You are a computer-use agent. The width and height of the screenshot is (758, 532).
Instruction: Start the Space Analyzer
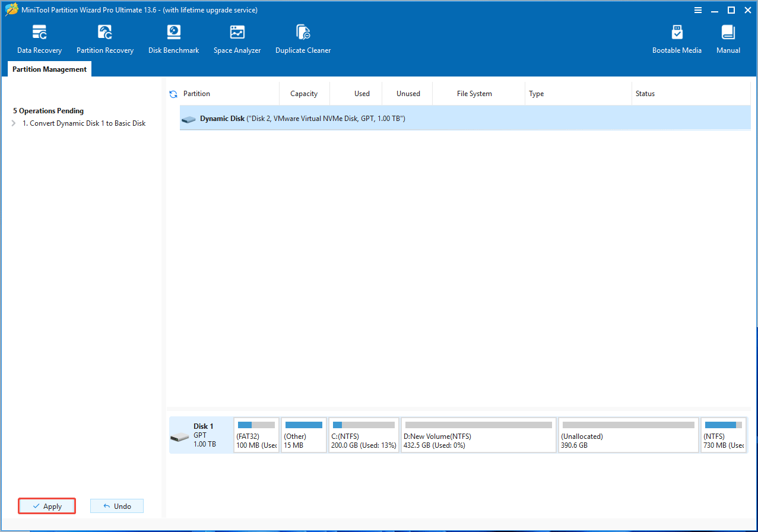click(x=237, y=39)
